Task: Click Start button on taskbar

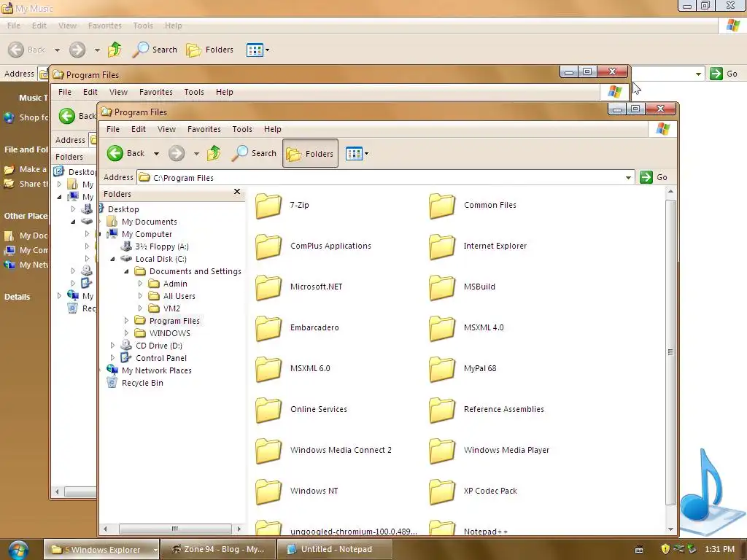Action: click(18, 550)
